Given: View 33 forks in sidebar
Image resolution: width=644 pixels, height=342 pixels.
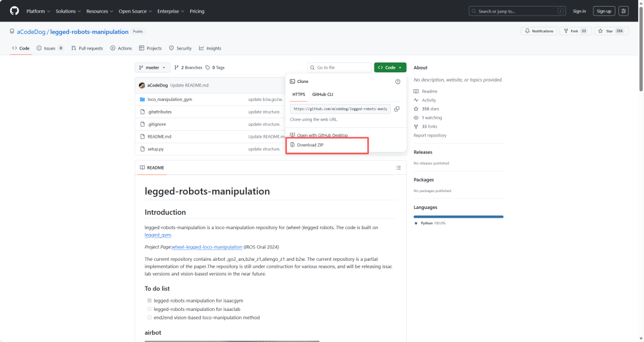Looking at the screenshot, I should click(426, 127).
